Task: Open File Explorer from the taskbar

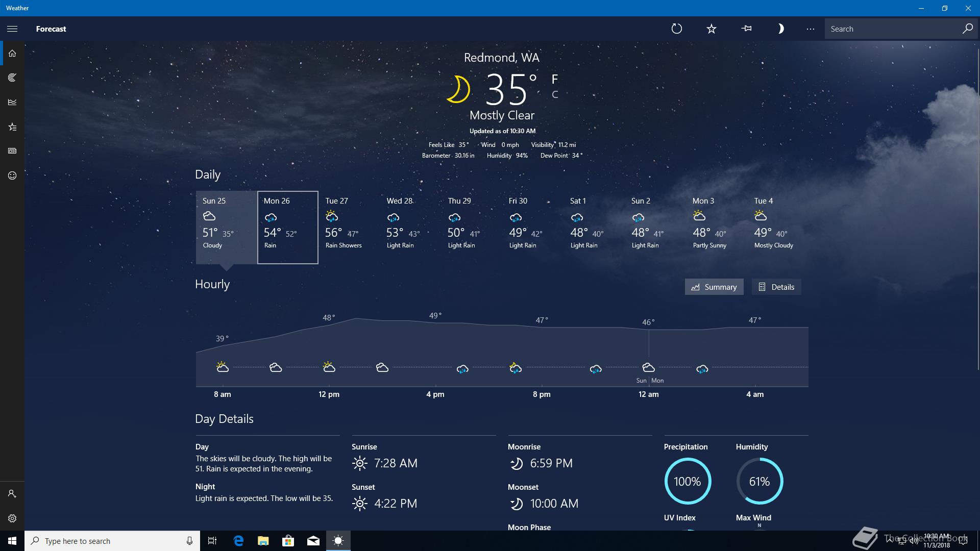Action: tap(263, 541)
